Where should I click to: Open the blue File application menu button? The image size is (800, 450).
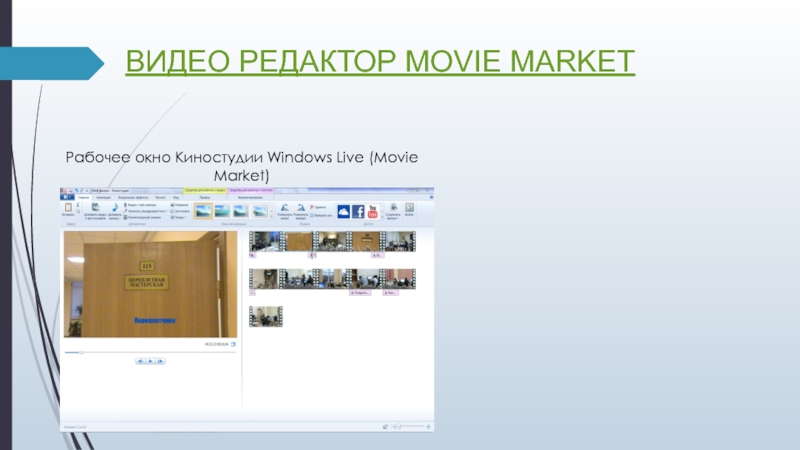(67, 197)
